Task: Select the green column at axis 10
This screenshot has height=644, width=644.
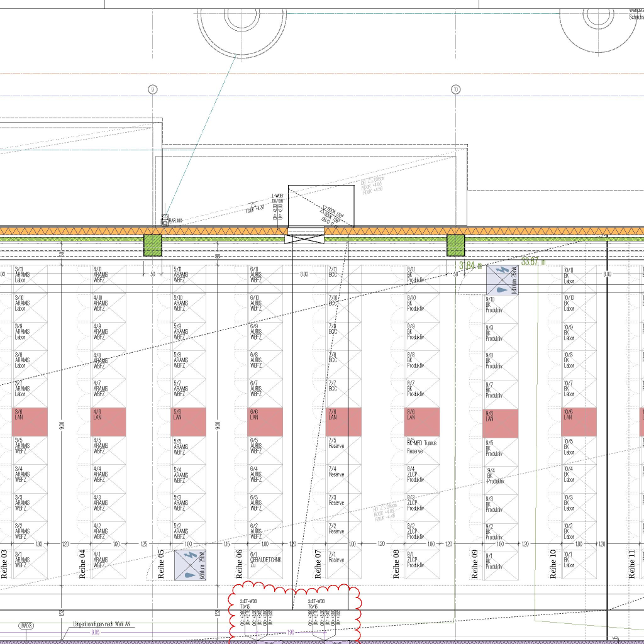Action: coord(455,245)
